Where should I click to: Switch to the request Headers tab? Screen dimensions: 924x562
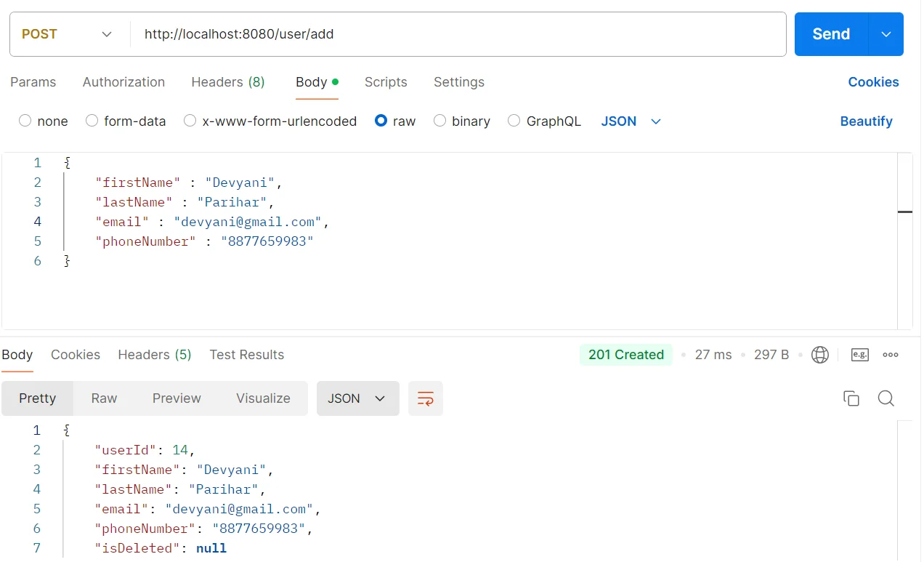pyautogui.click(x=227, y=82)
